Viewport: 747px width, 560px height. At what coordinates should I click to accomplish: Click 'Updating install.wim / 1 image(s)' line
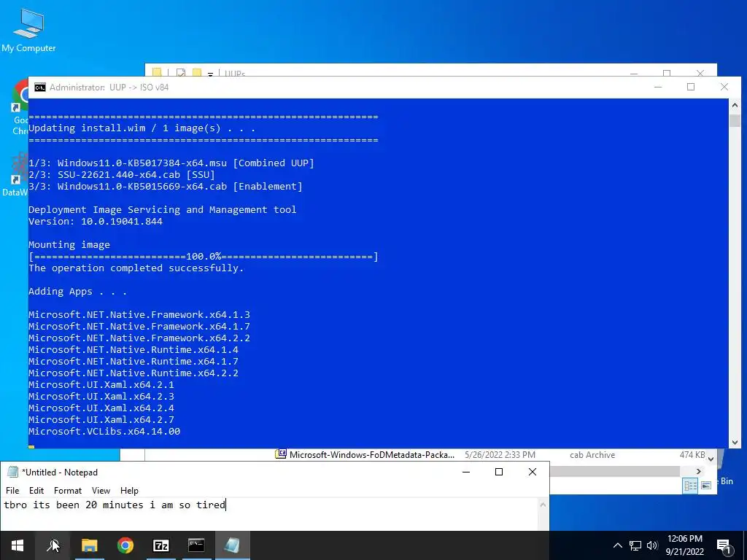tap(142, 128)
